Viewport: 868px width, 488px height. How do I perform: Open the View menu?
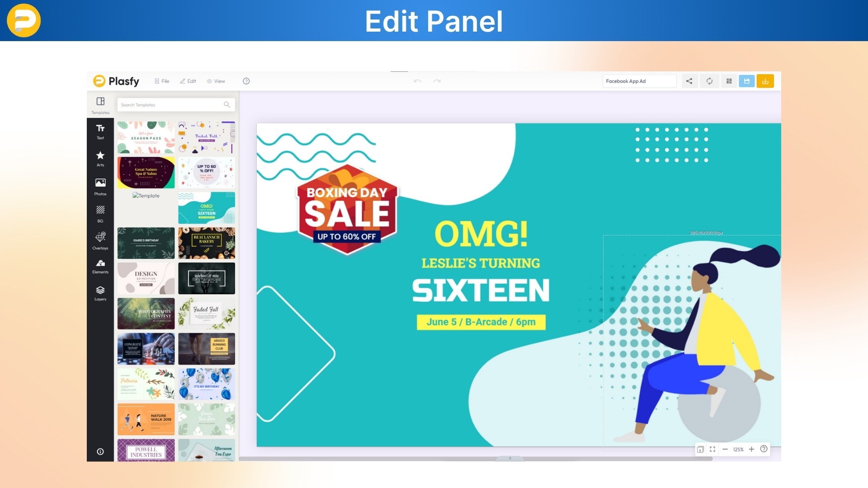(216, 81)
